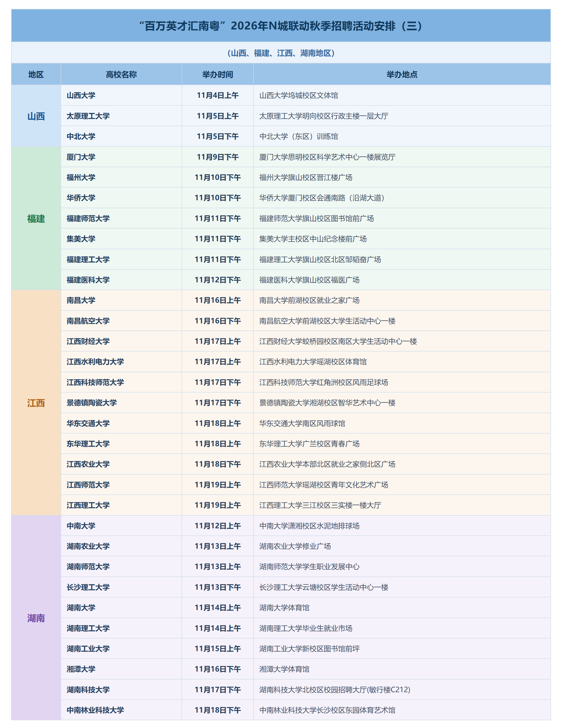Select 南昌航空大学 in the list

click(88, 321)
